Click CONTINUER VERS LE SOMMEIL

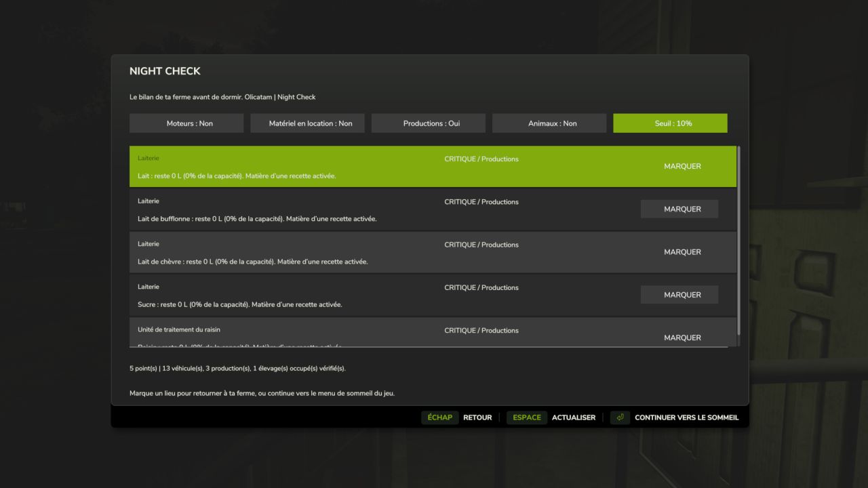[687, 418]
